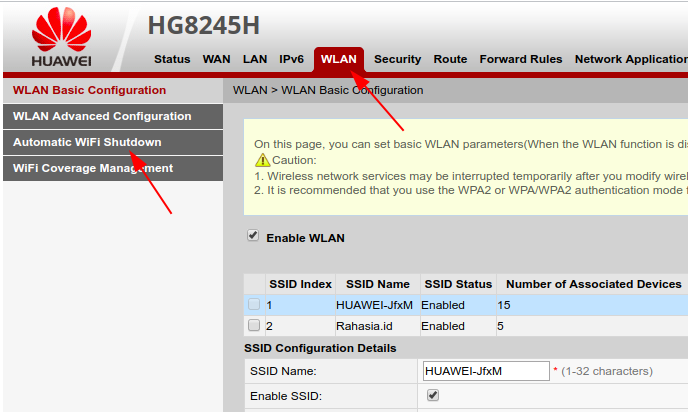Select WLAN Basic Configuration in sidebar
The image size is (688, 412).
pyautogui.click(x=113, y=90)
